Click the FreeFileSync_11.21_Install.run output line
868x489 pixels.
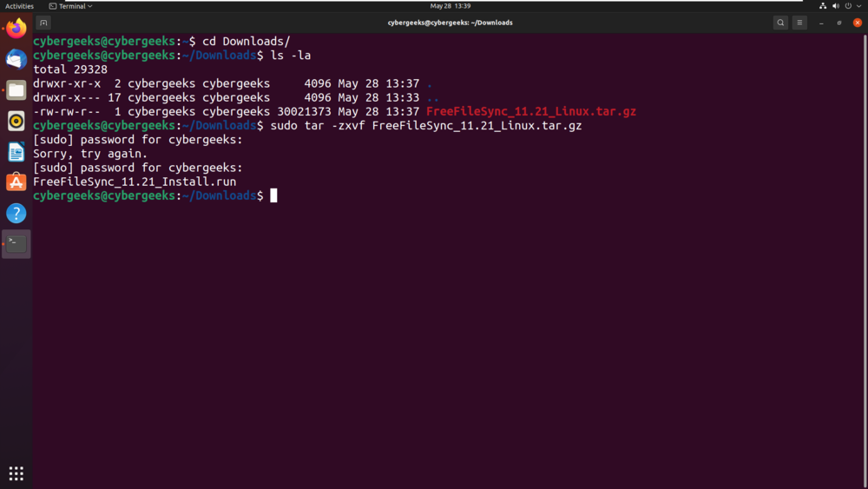pyautogui.click(x=135, y=182)
